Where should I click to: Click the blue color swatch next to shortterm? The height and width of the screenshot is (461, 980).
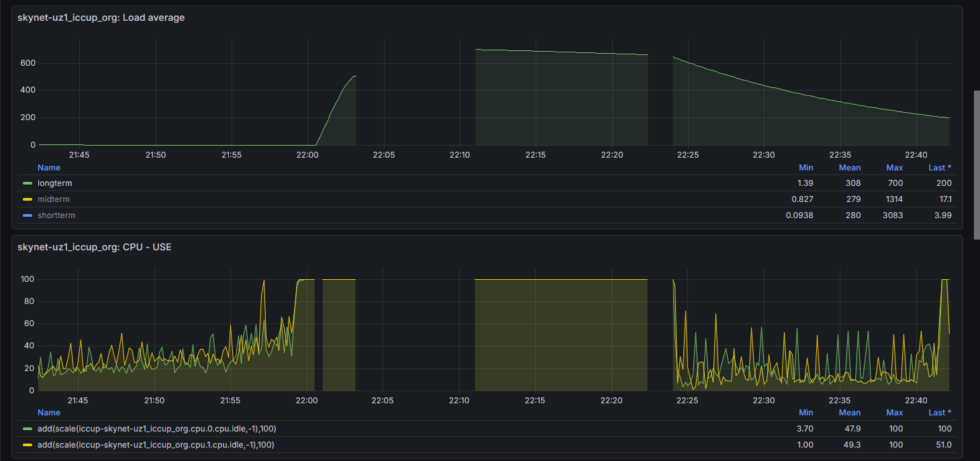click(28, 215)
